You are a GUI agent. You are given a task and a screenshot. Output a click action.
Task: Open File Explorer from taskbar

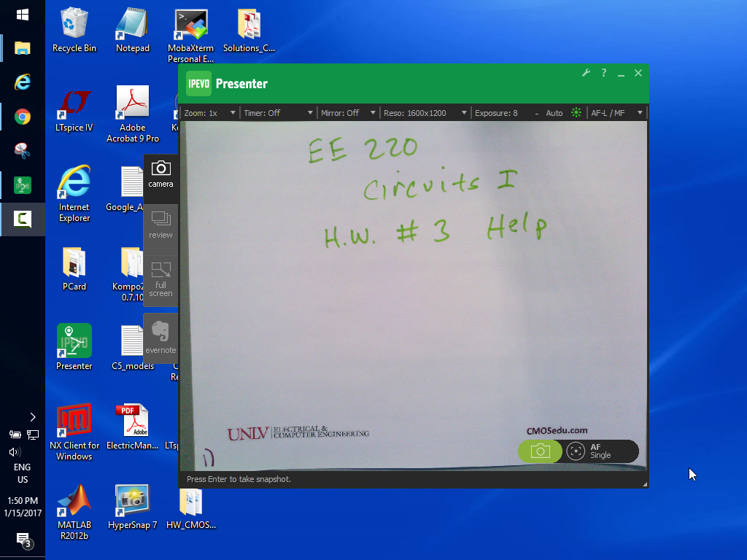(23, 48)
